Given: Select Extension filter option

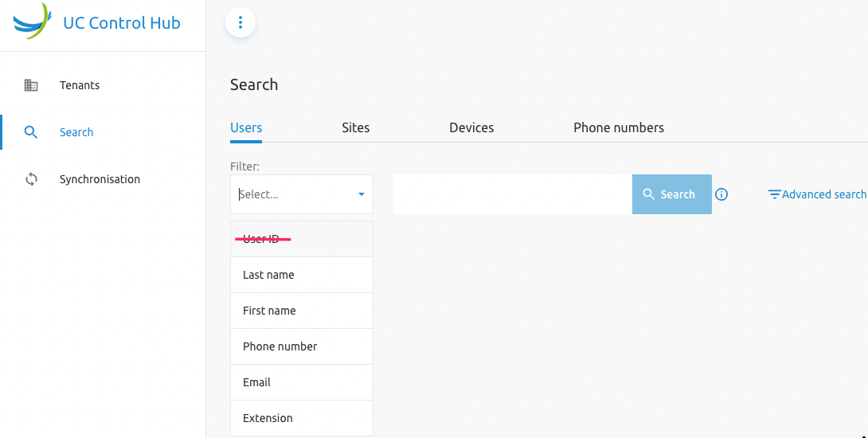Looking at the screenshot, I should 301,418.
